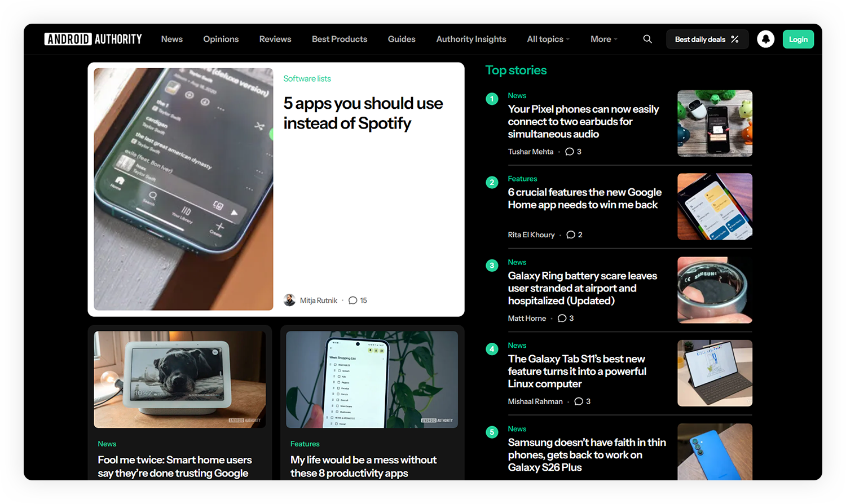Click the notification bell icon

[x=765, y=39]
